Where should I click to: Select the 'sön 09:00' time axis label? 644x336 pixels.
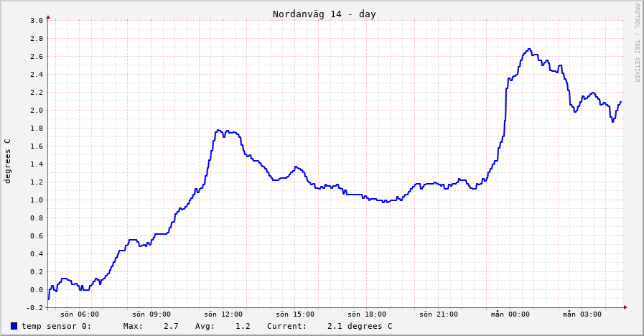tap(151, 314)
